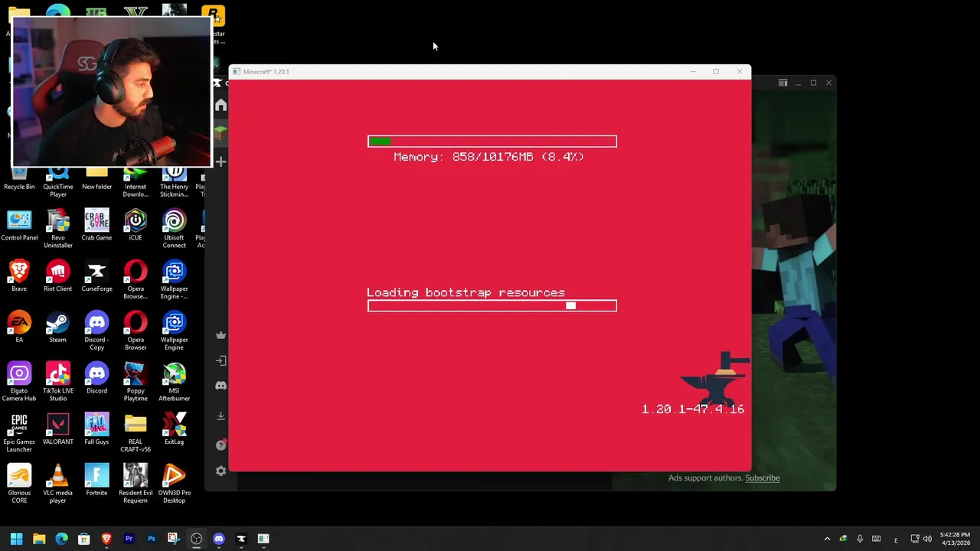Click the 'Loading bootstrap resources' text
The image size is (980, 551).
point(465,292)
